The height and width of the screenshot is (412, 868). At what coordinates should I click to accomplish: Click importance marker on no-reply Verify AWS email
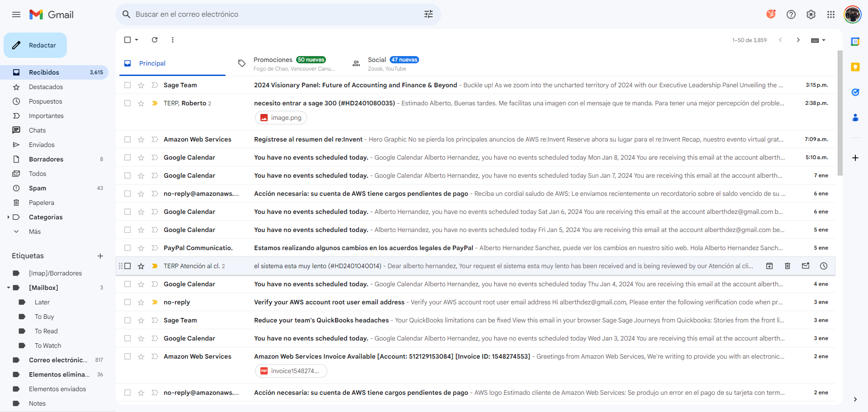point(155,302)
